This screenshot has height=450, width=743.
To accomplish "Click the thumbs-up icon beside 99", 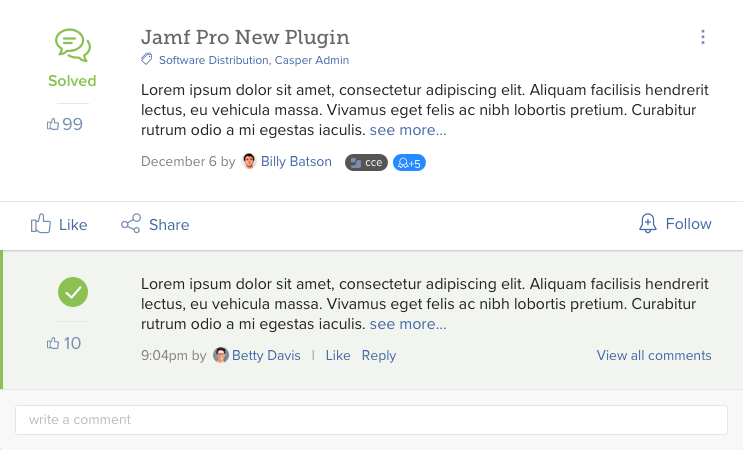I will pos(53,124).
